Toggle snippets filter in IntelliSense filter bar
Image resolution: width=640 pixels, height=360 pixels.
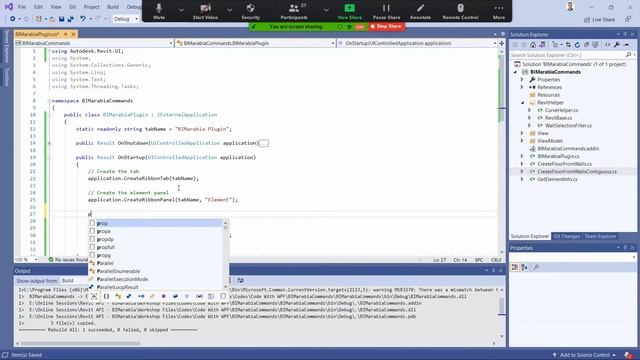pos(223,296)
